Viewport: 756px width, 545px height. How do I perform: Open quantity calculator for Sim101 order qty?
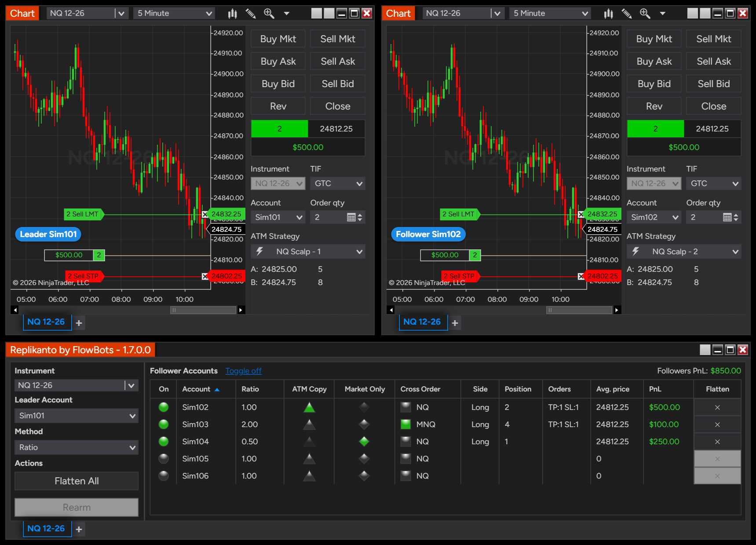(351, 217)
